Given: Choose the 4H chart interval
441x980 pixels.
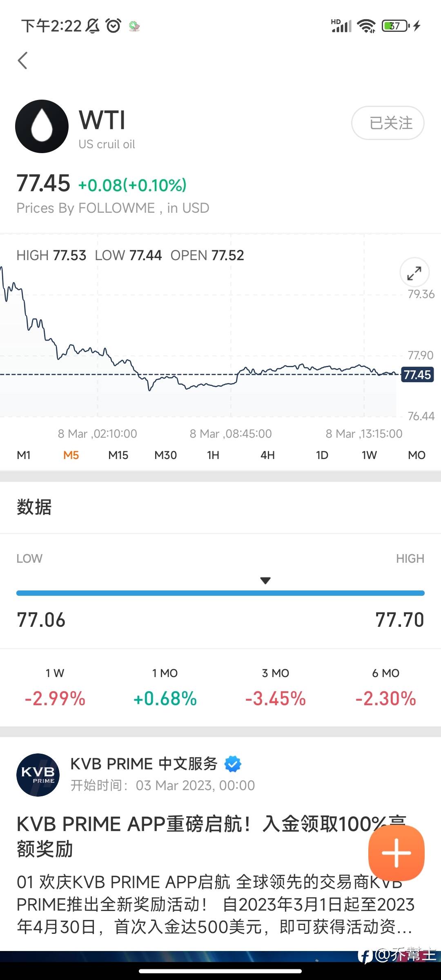Looking at the screenshot, I should pyautogui.click(x=267, y=455).
